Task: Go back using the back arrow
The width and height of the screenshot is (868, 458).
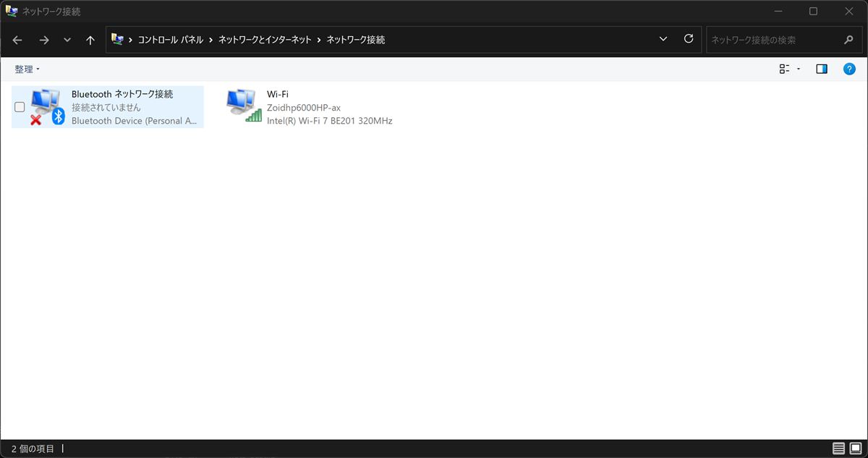Action: click(x=17, y=40)
